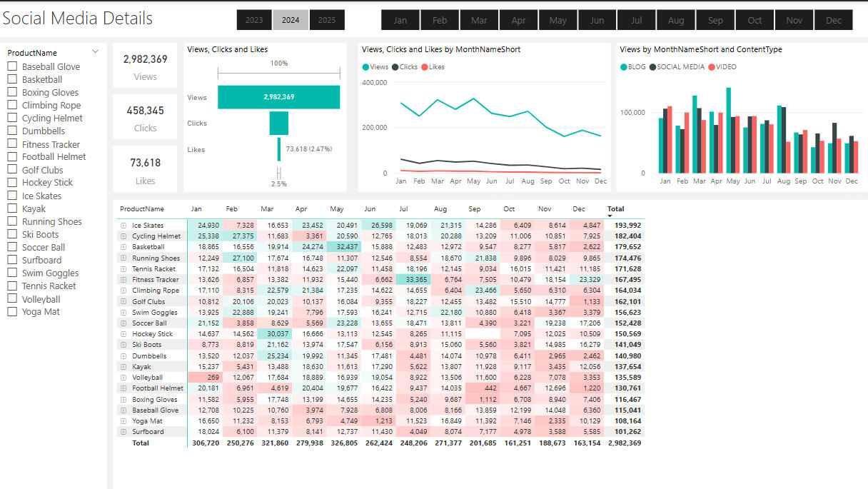Click the SOCIAL MEDIA legend marker
868x489 pixels.
(x=652, y=67)
